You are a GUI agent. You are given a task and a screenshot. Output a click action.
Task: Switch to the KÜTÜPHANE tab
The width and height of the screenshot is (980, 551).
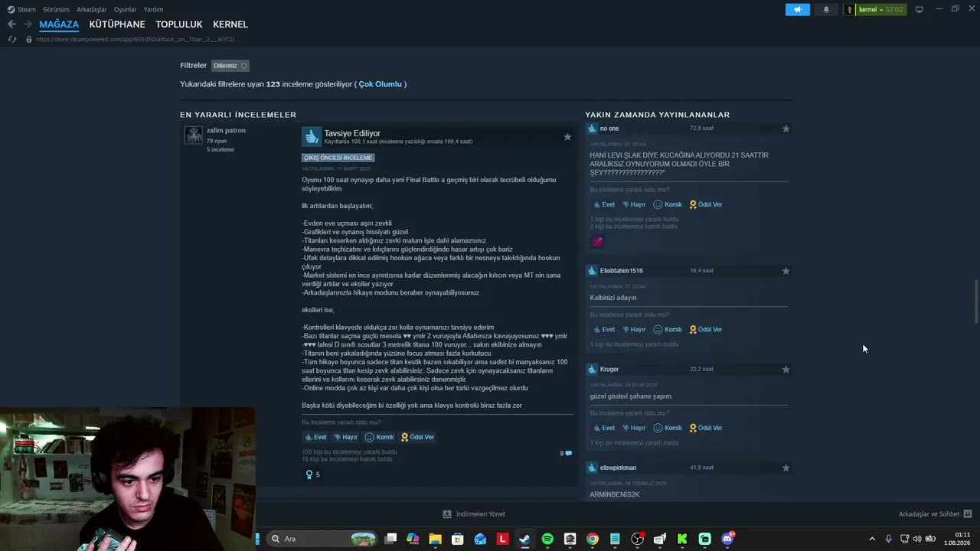click(117, 24)
